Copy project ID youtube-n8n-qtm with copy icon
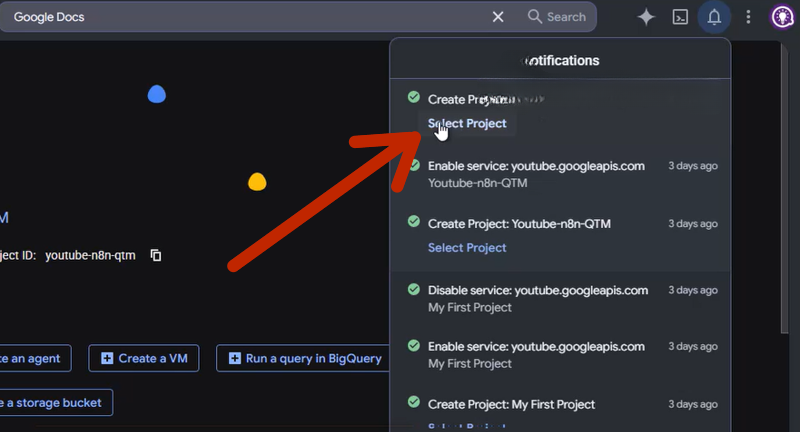The width and height of the screenshot is (800, 432). coord(156,255)
